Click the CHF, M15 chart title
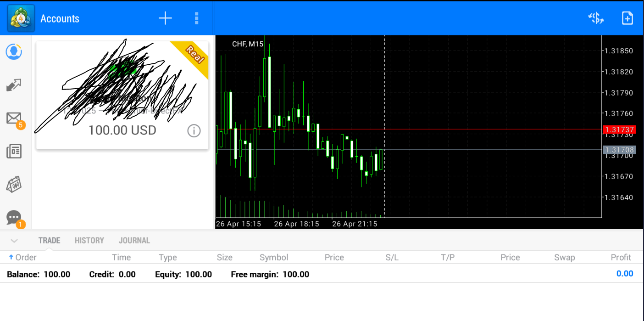This screenshot has width=644, height=321. coord(248,44)
